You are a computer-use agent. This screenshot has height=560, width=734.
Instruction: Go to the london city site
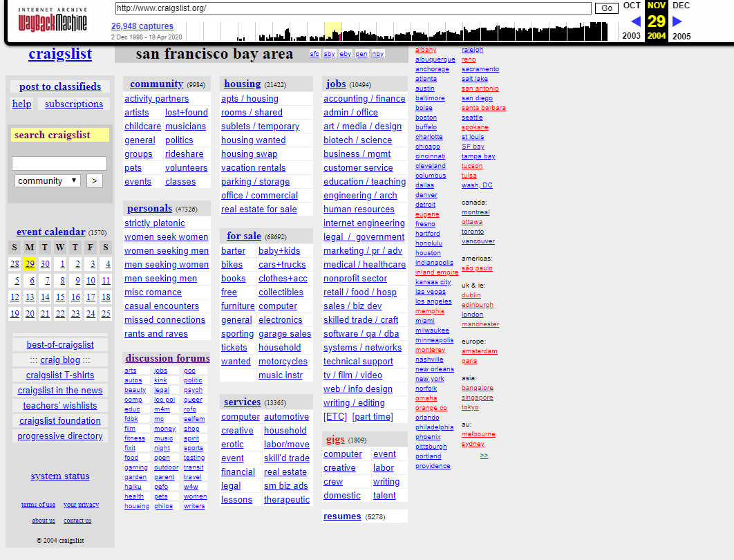(472, 315)
